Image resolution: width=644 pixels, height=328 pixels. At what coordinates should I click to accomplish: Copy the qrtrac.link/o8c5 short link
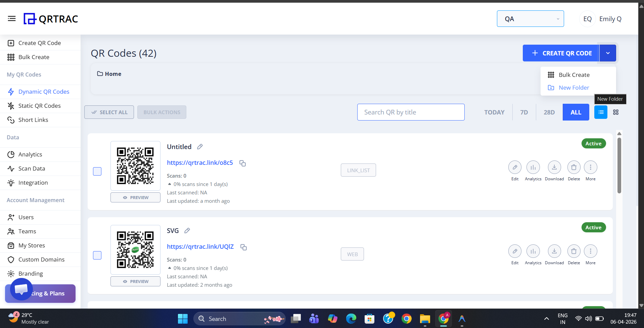pos(242,163)
